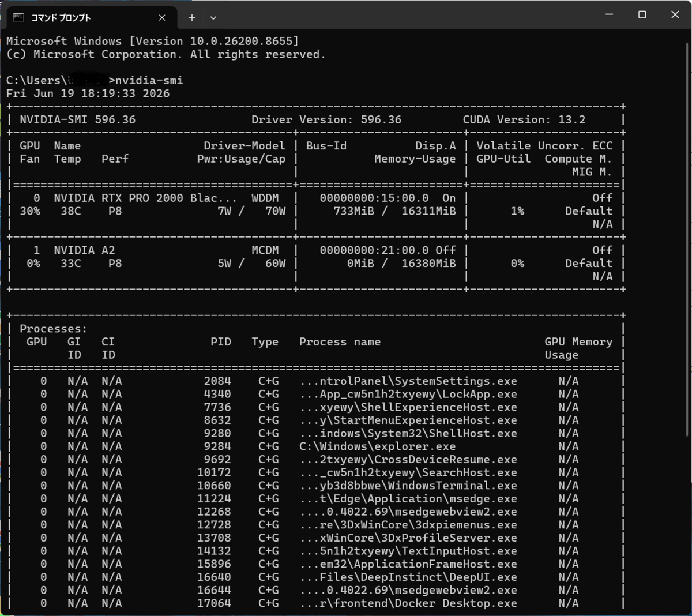Click the Driver Version: 596.36 text
This screenshot has height=616, width=692.
tap(326, 119)
